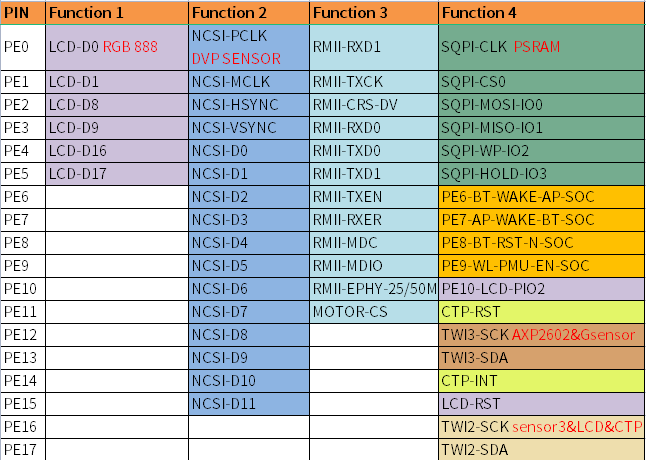Select the RMII-TXCK cell
Screen dimensions: 646x460
[x=373, y=81]
